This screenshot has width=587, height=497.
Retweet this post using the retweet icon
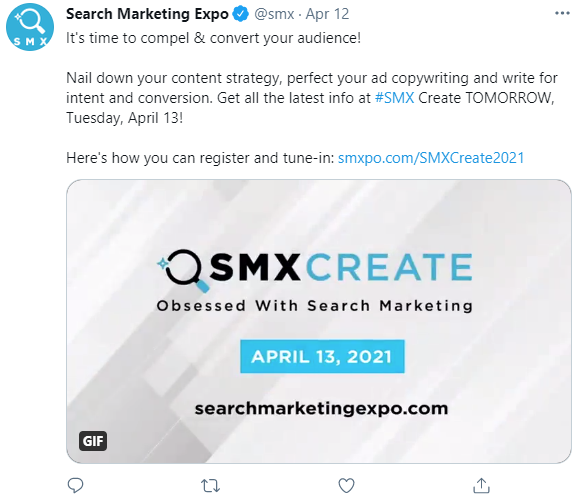pos(210,485)
